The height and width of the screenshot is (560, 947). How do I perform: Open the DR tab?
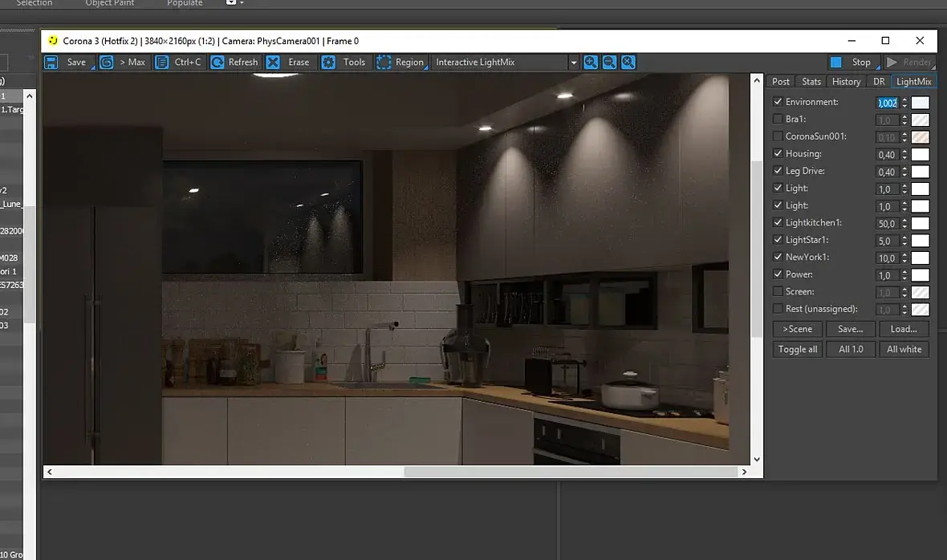[879, 82]
